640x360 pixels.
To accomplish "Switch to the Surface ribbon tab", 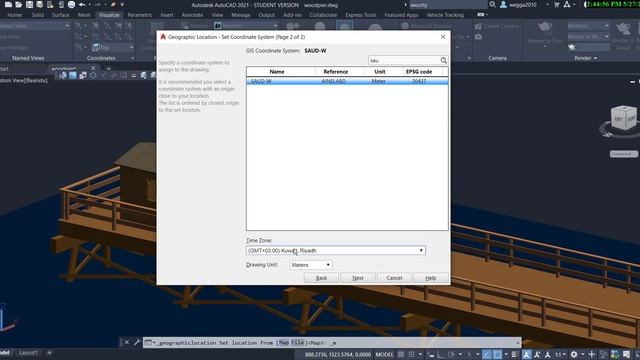I will point(60,15).
